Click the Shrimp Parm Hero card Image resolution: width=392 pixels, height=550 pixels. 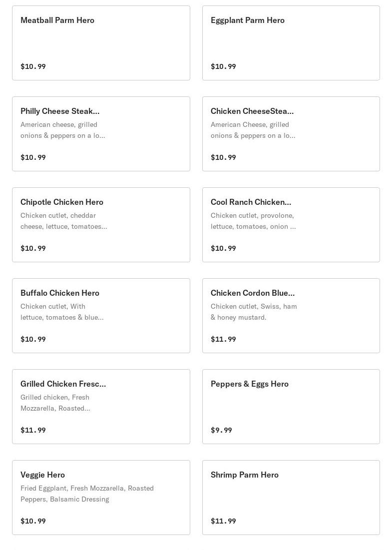(291, 498)
